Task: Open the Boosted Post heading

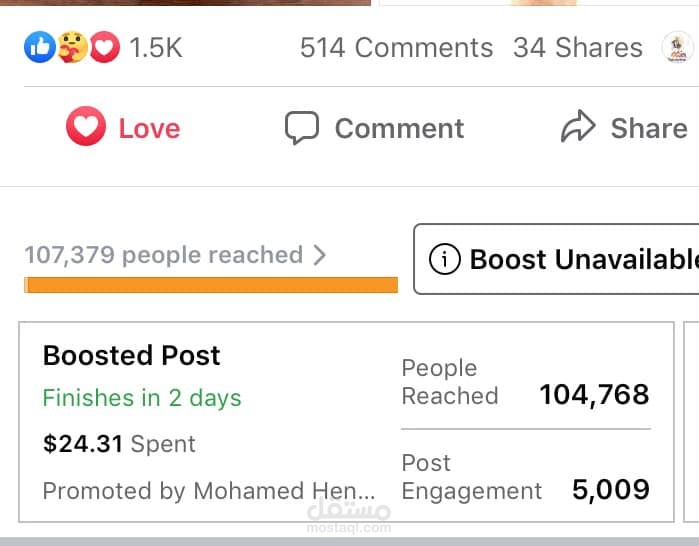Action: pos(131,355)
